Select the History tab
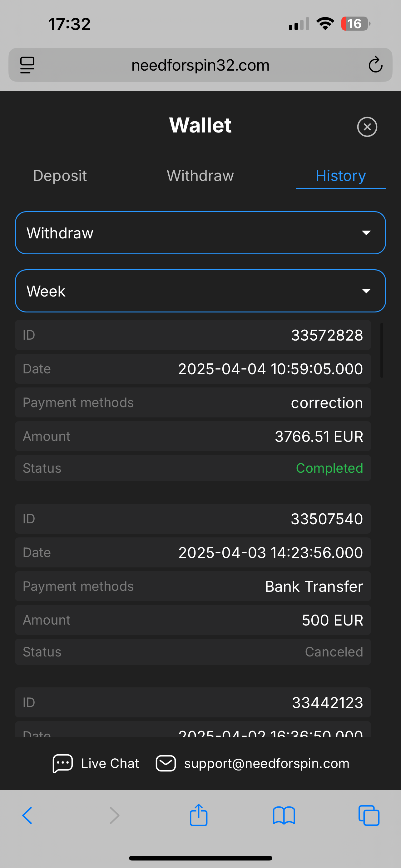 point(340,176)
